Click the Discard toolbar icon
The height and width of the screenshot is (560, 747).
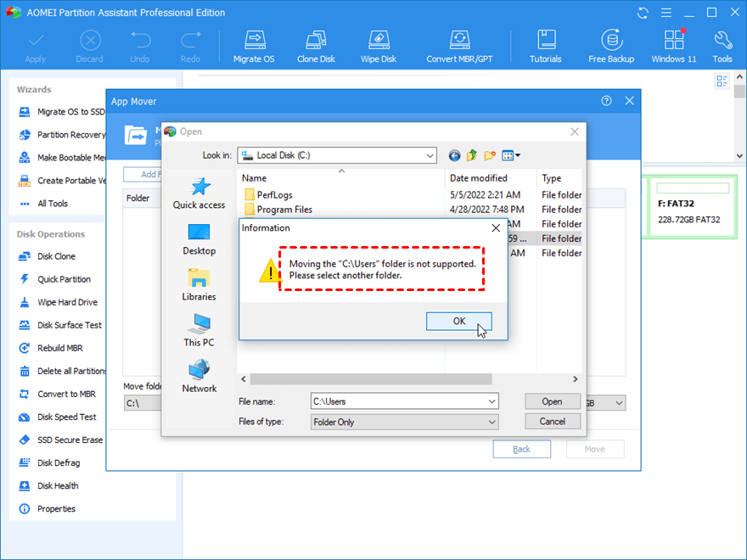pos(90,47)
